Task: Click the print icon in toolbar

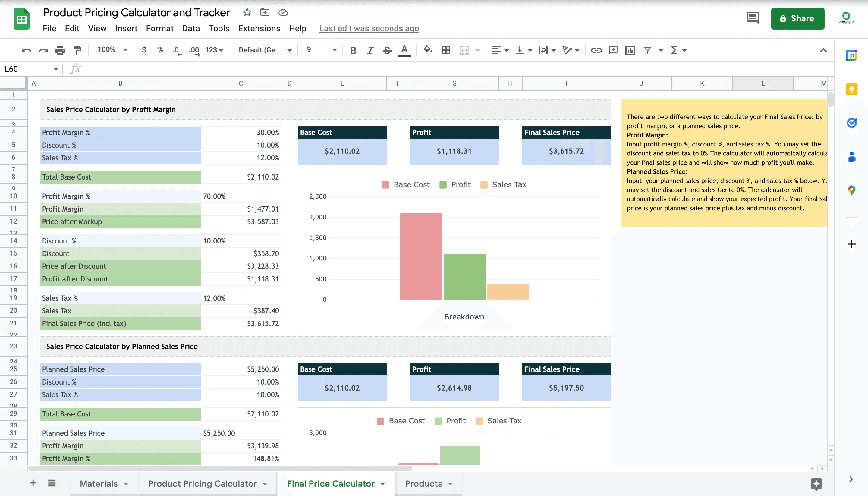Action: pyautogui.click(x=60, y=50)
